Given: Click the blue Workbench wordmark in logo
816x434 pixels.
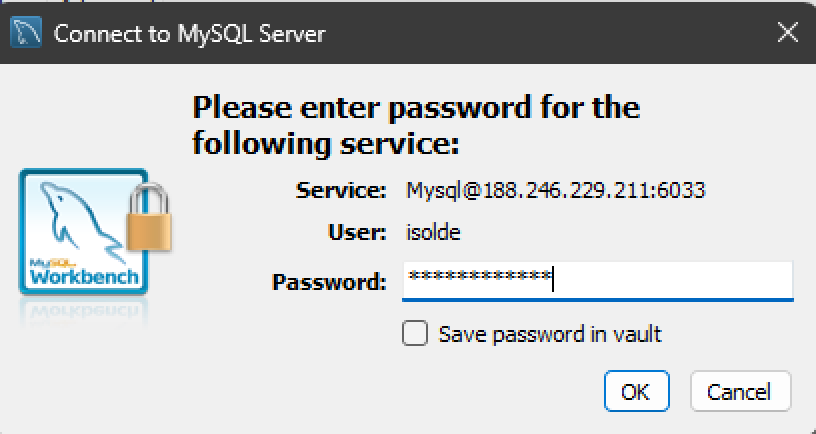Looking at the screenshot, I should pos(84,276).
